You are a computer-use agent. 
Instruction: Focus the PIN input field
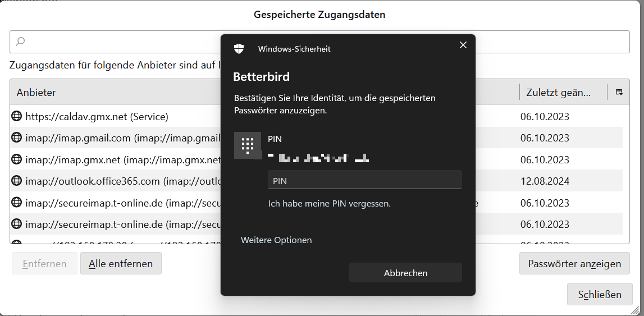pos(365,180)
